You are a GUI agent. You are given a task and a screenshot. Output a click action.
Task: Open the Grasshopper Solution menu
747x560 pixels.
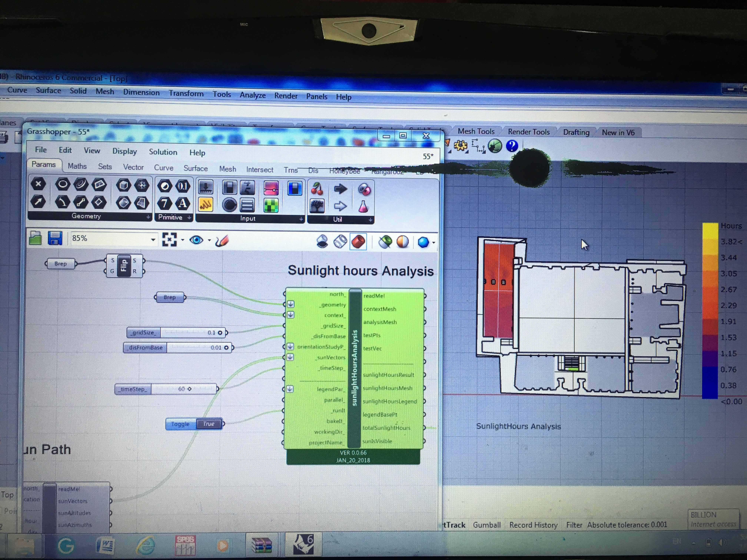click(163, 152)
